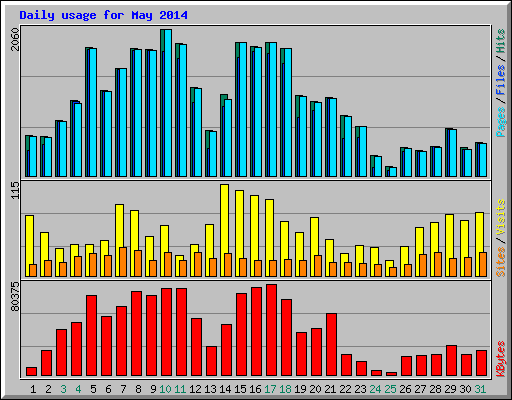The height and width of the screenshot is (400, 512).
Task: Click day label 8 on the x-axis
Action: click(138, 389)
